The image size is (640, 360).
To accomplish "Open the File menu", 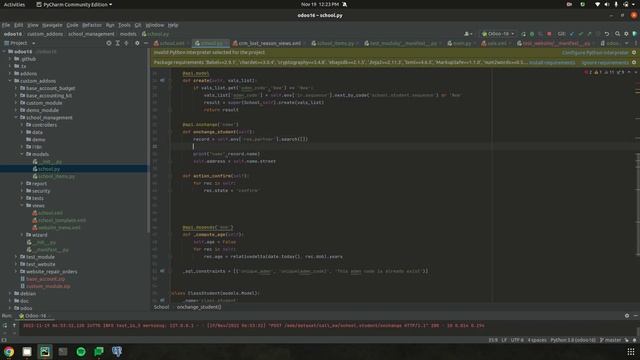I will tap(6, 25).
